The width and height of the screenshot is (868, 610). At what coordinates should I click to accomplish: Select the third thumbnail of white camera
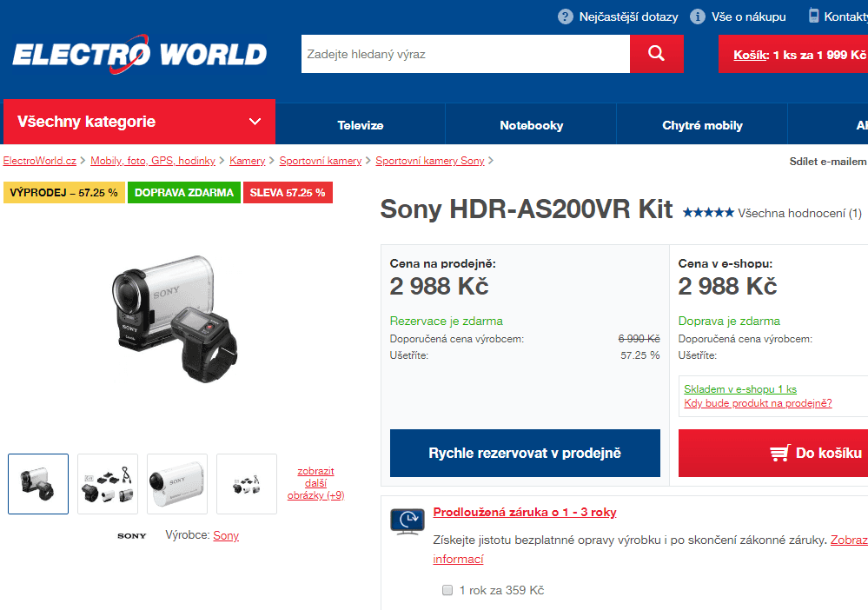177,484
